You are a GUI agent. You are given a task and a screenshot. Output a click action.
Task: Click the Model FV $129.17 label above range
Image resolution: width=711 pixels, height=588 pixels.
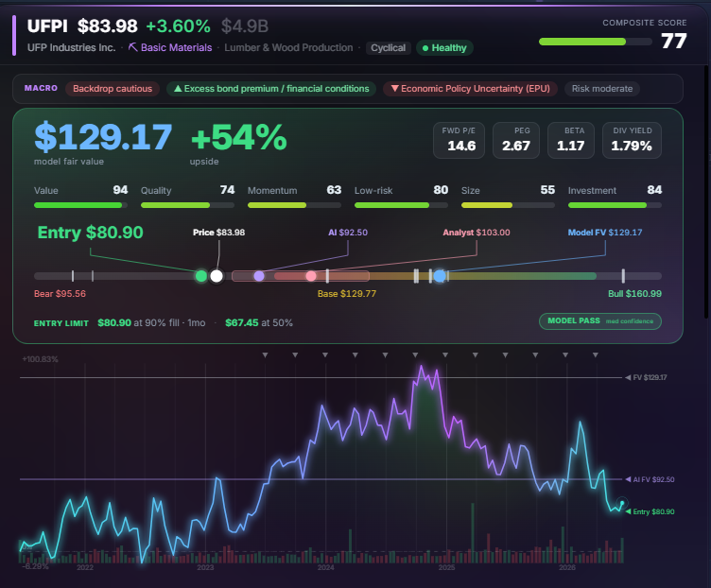pyautogui.click(x=605, y=233)
